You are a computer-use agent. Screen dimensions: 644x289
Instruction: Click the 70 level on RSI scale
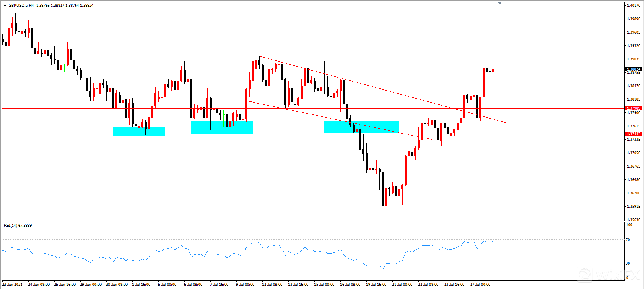click(628, 240)
